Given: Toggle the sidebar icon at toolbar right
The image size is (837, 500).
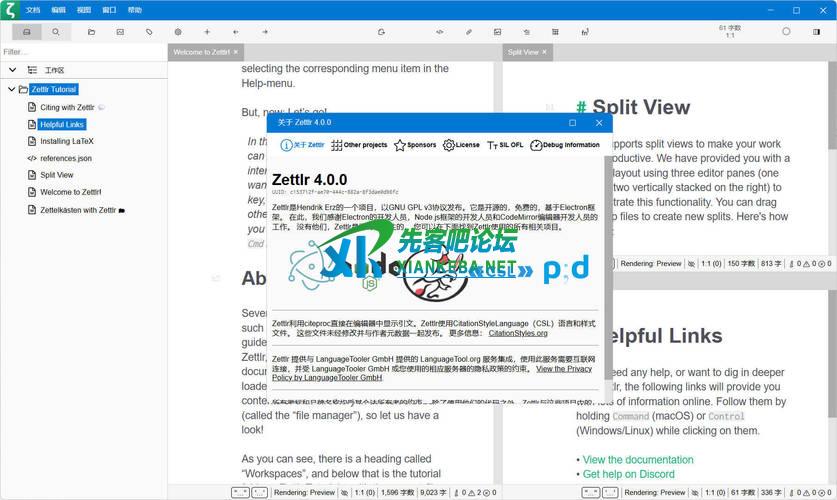Looking at the screenshot, I should tap(814, 32).
